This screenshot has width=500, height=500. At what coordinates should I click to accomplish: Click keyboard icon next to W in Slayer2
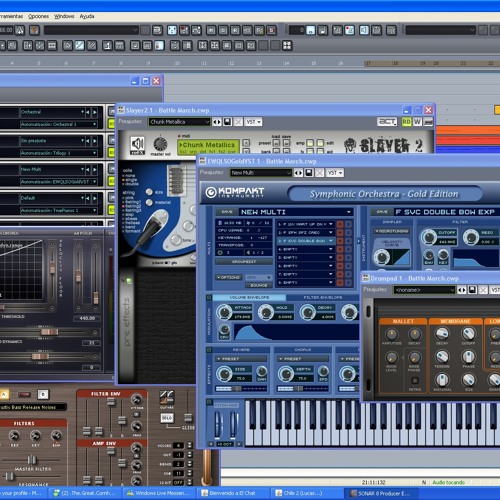click(428, 122)
